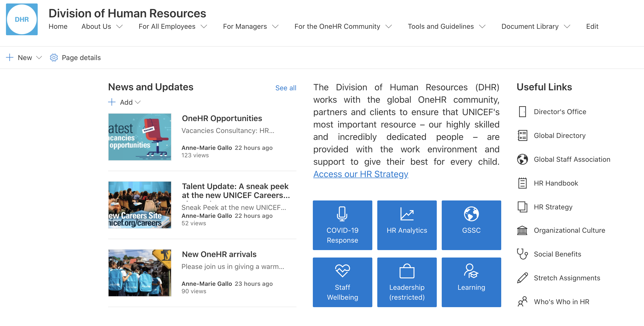Viewport: 644px width, 326px height.
Task: Open the Staff Wellbeing heart tile
Action: pos(342,282)
